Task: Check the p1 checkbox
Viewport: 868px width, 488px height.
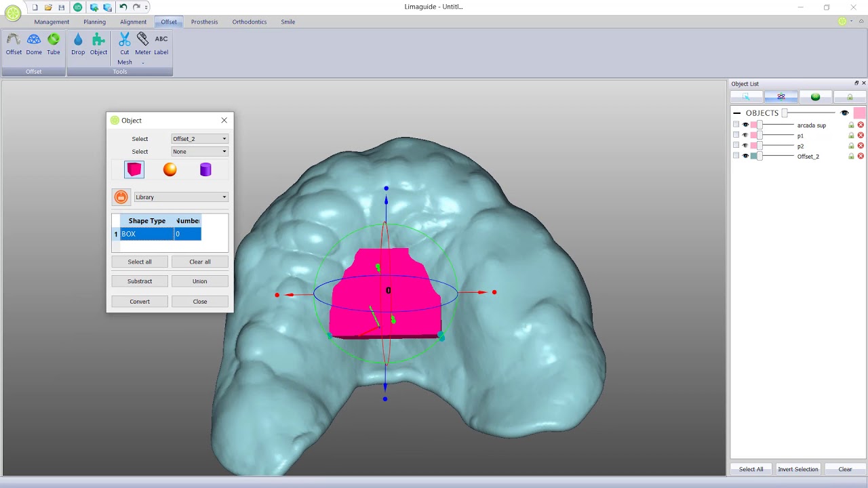Action: pyautogui.click(x=736, y=135)
